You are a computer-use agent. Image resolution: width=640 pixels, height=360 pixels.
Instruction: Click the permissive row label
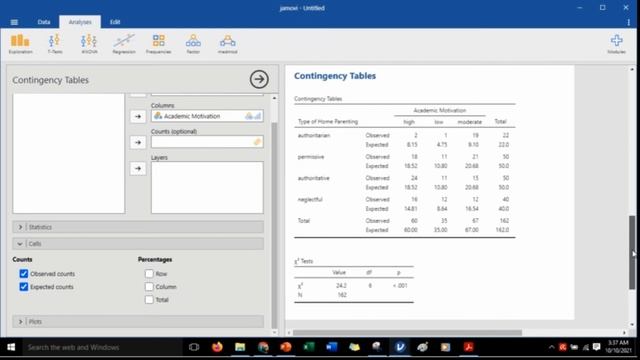[x=311, y=157]
